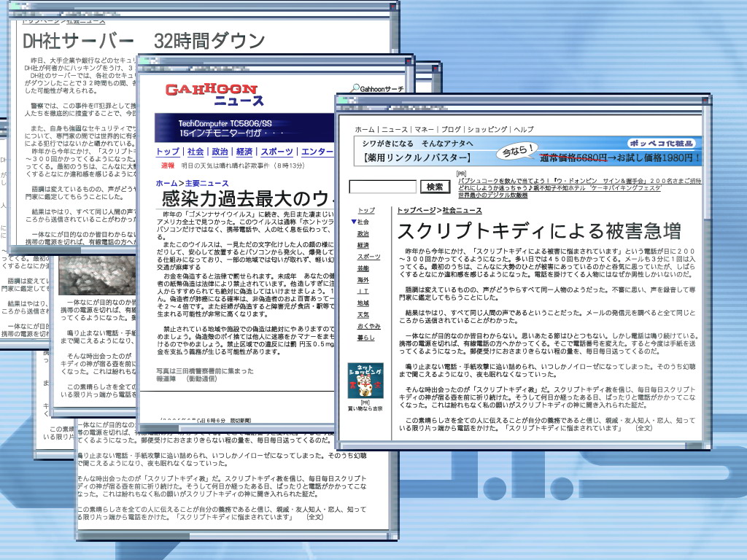747x560 pixels.
Task: Open the ネットショッピング lucky cat ad
Action: pos(365,381)
